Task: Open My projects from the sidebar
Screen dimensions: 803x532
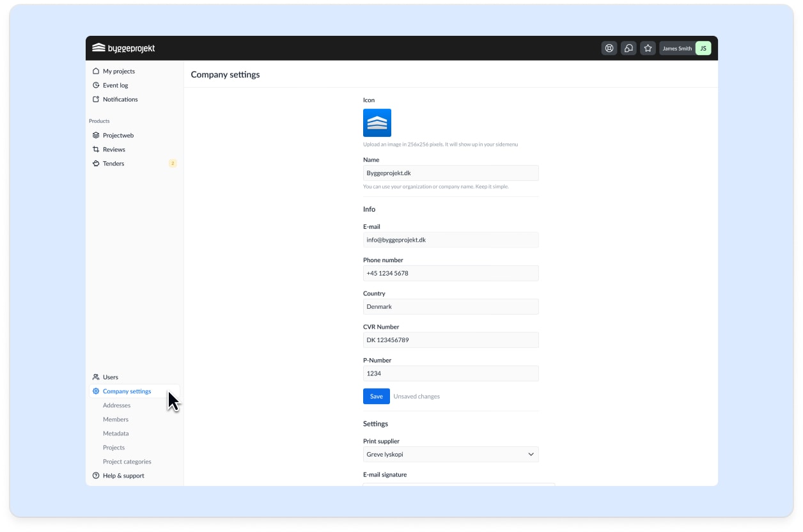Action: (x=118, y=72)
